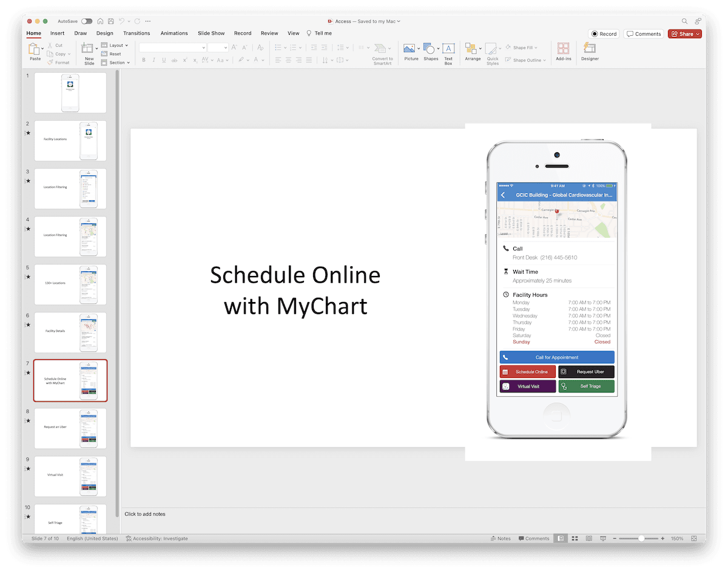
Task: Open the Share button dropdown
Action: 699,34
